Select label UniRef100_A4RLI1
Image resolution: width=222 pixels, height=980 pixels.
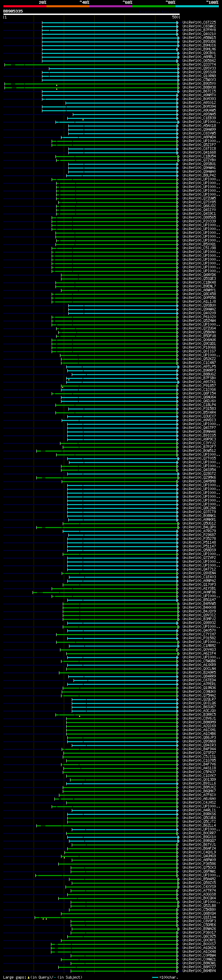[x=199, y=810]
